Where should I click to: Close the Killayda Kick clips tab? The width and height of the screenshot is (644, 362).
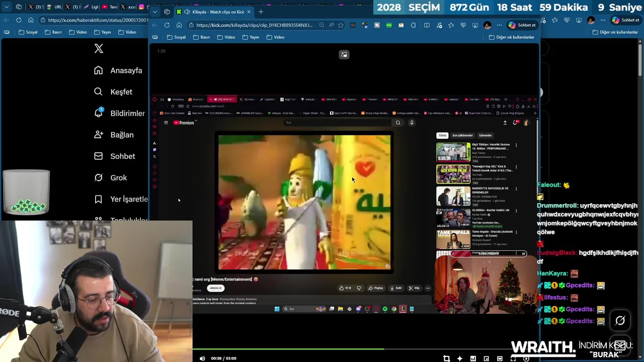pos(249,12)
